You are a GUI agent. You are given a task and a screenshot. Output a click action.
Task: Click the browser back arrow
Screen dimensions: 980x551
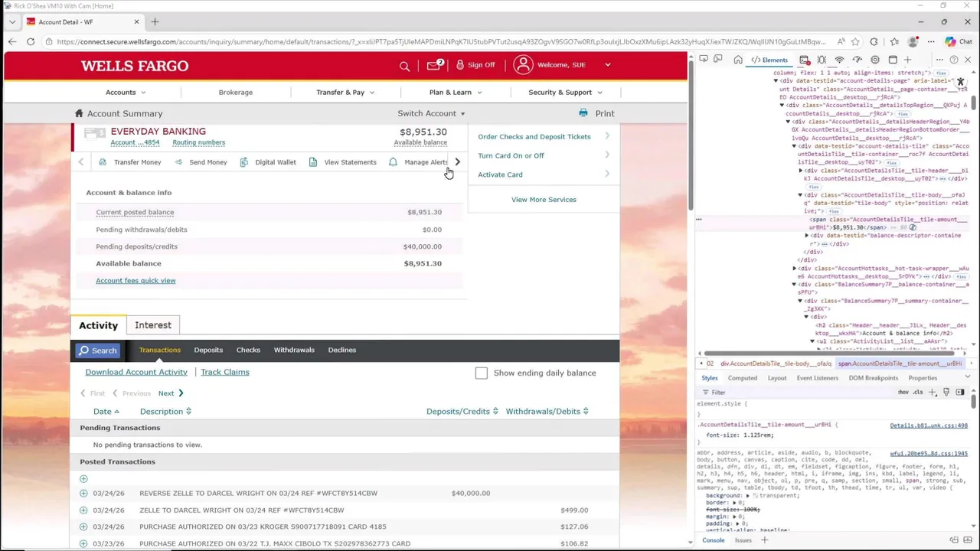point(12,41)
